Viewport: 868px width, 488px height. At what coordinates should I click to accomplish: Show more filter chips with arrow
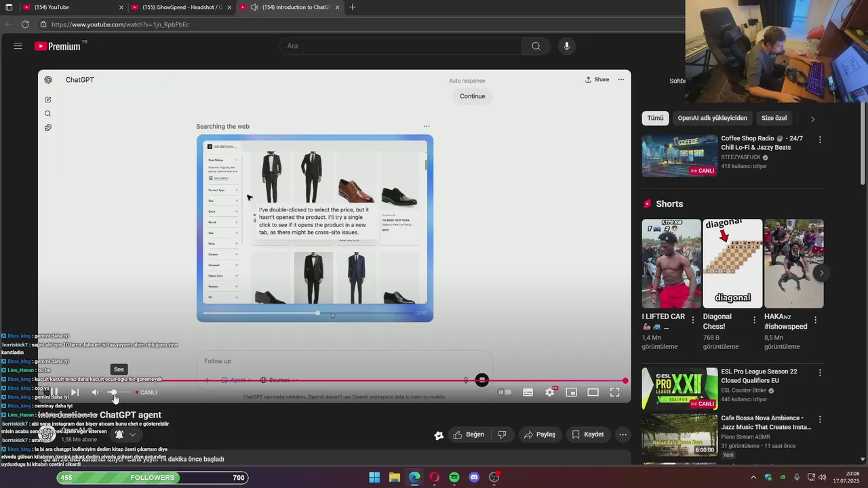tap(812, 119)
